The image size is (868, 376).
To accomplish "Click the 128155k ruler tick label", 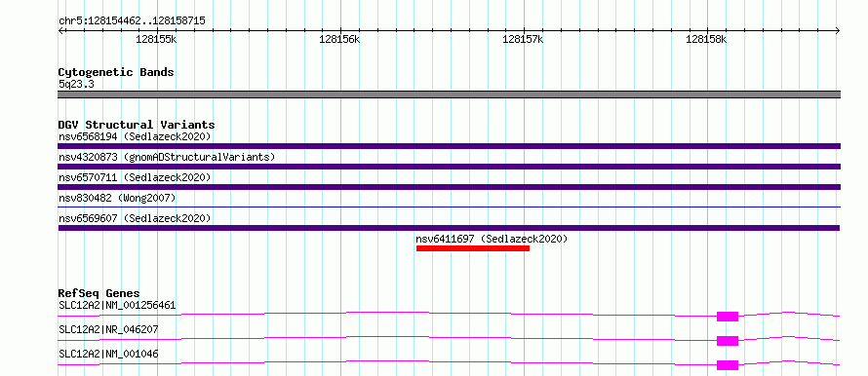I will pyautogui.click(x=156, y=40).
